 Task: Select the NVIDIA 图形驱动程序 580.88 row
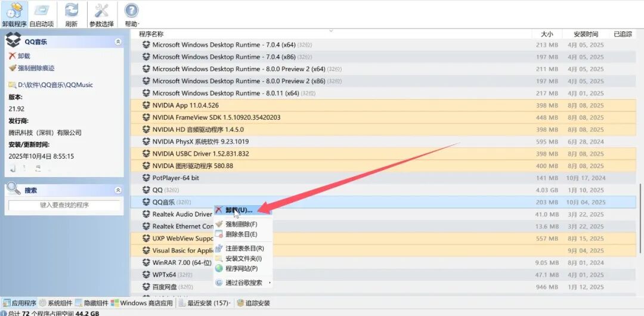(383, 166)
